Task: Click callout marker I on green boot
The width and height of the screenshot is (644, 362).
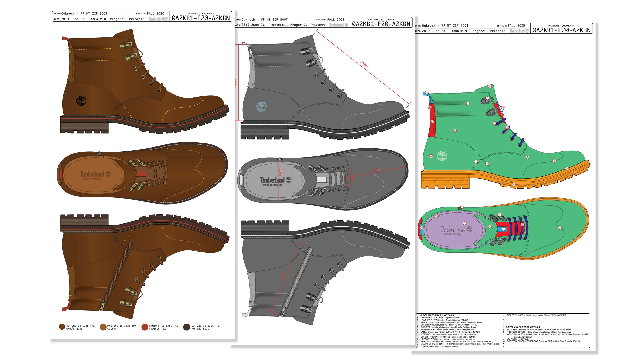Action: pyautogui.click(x=476, y=162)
